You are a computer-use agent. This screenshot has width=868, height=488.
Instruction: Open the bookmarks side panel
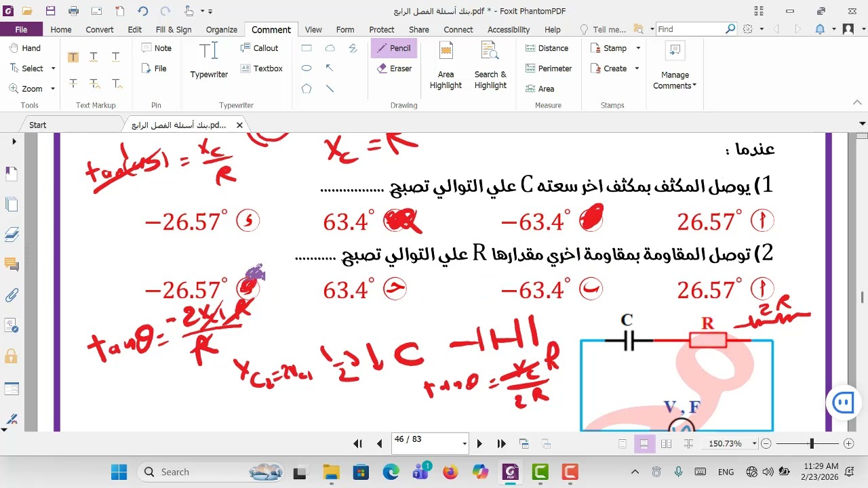(x=11, y=175)
